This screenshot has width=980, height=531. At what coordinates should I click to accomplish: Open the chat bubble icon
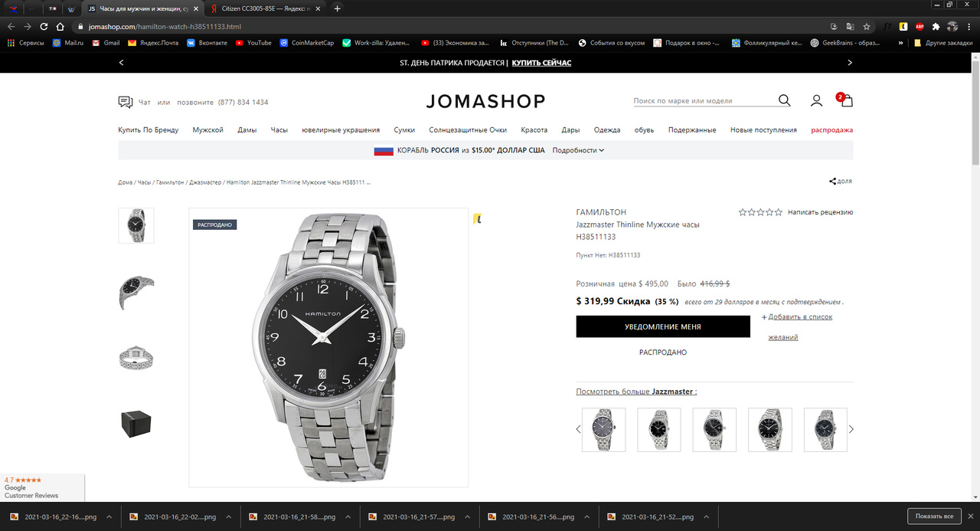[126, 102]
